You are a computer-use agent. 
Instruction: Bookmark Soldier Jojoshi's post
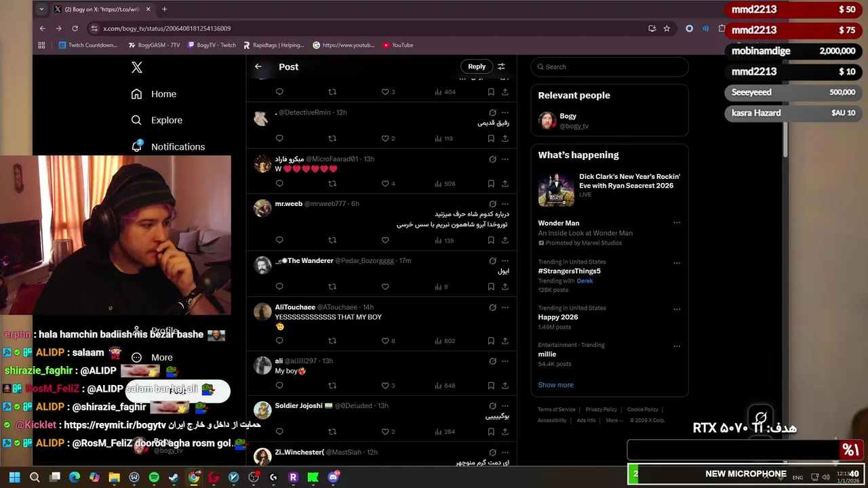[x=491, y=431]
